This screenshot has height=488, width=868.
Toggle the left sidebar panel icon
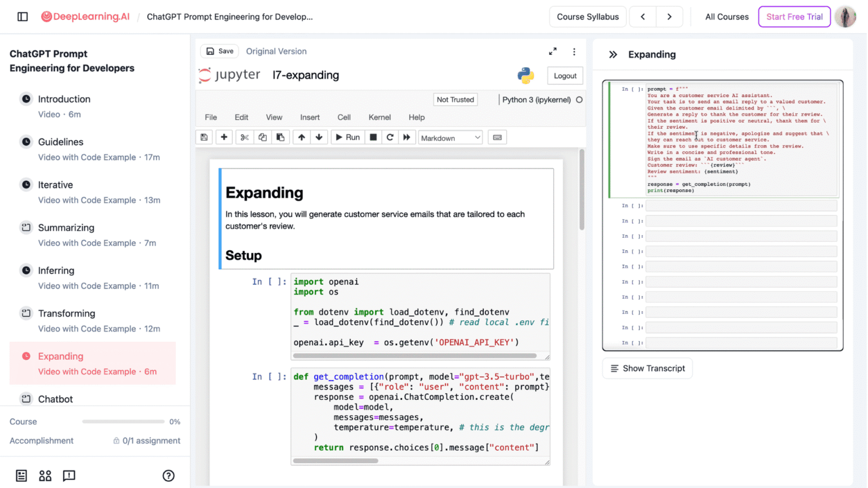[23, 17]
